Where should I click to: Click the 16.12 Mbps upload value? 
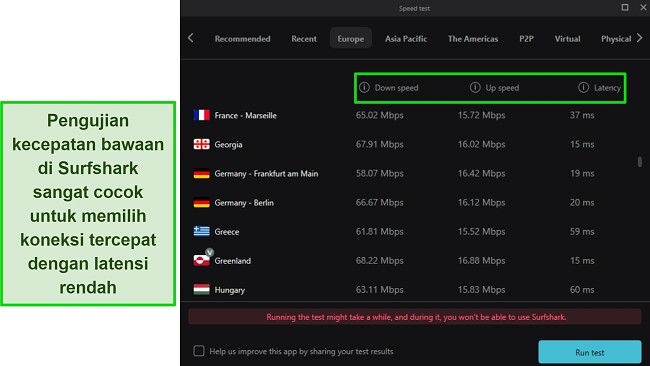click(x=482, y=202)
